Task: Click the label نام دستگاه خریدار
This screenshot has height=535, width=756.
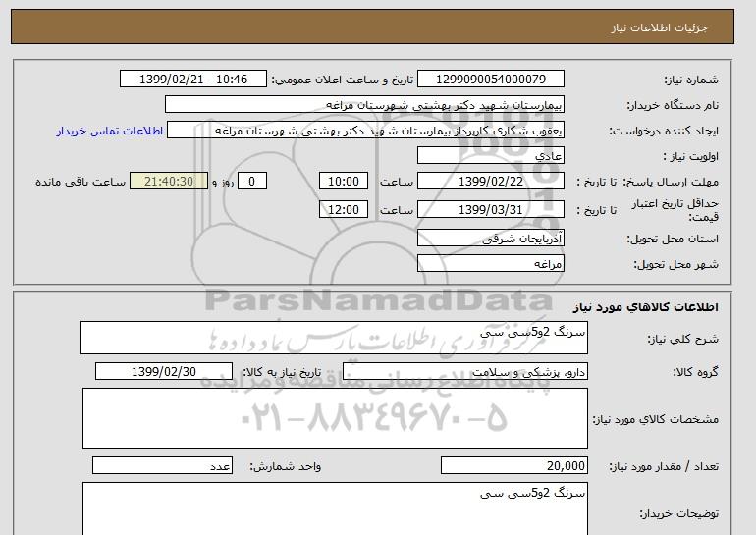Action: (x=673, y=105)
